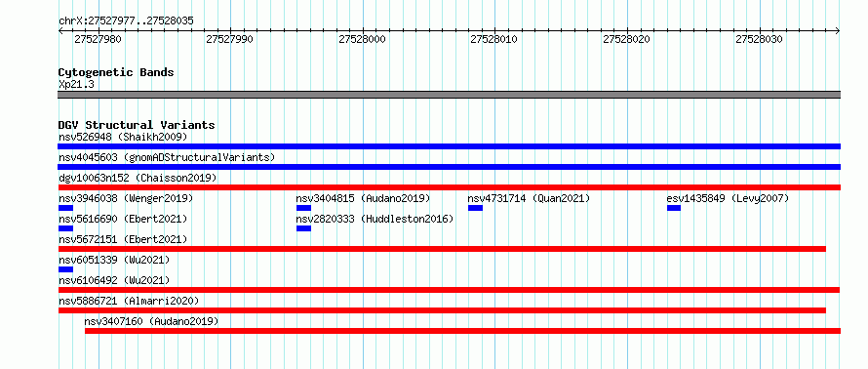Click the nsv5886721 (Almarri2020) red bar

tap(442, 310)
